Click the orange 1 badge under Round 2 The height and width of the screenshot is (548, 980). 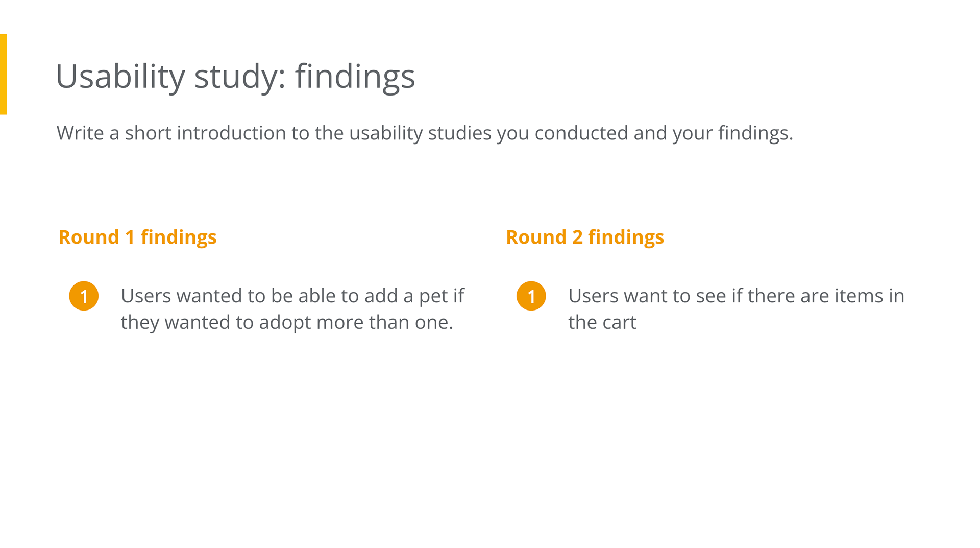tap(531, 296)
